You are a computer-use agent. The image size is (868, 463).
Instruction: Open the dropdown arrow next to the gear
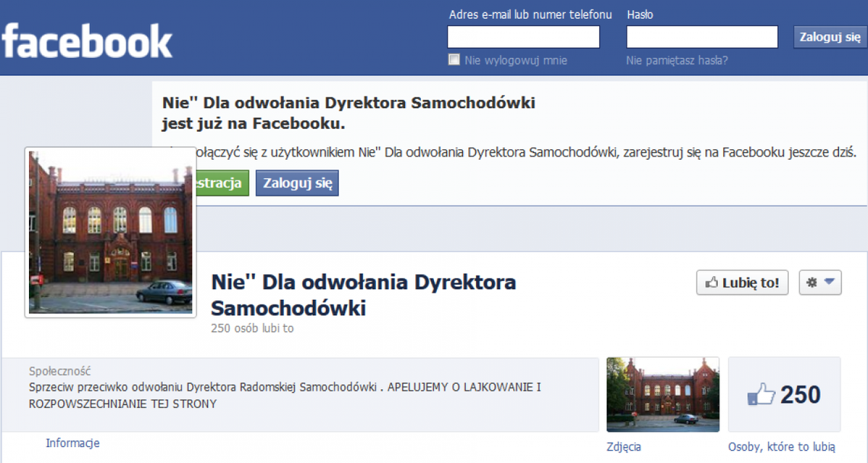point(828,282)
